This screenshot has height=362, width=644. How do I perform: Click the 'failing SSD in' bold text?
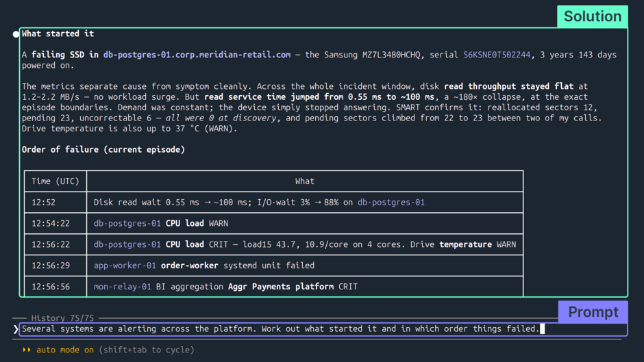[65, 55]
